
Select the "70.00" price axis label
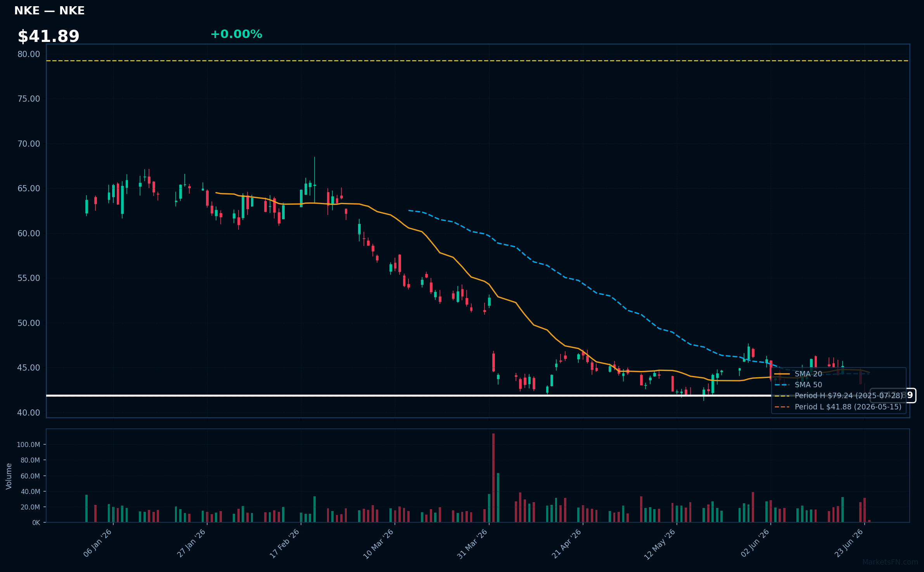[29, 144]
